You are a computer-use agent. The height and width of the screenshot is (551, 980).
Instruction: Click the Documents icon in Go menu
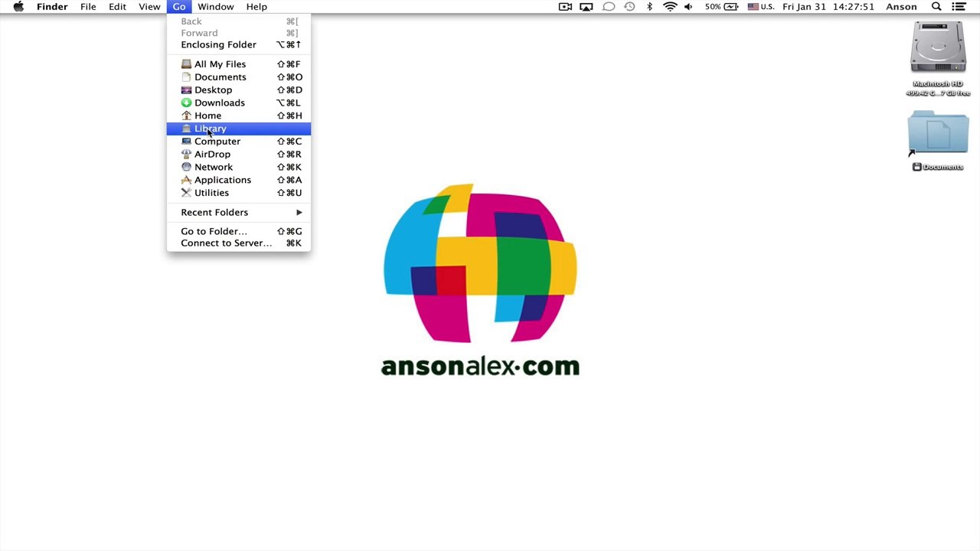[186, 77]
